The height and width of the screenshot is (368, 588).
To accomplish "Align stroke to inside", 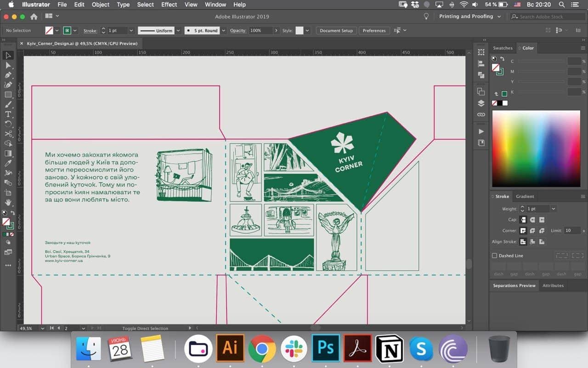I will click(532, 241).
